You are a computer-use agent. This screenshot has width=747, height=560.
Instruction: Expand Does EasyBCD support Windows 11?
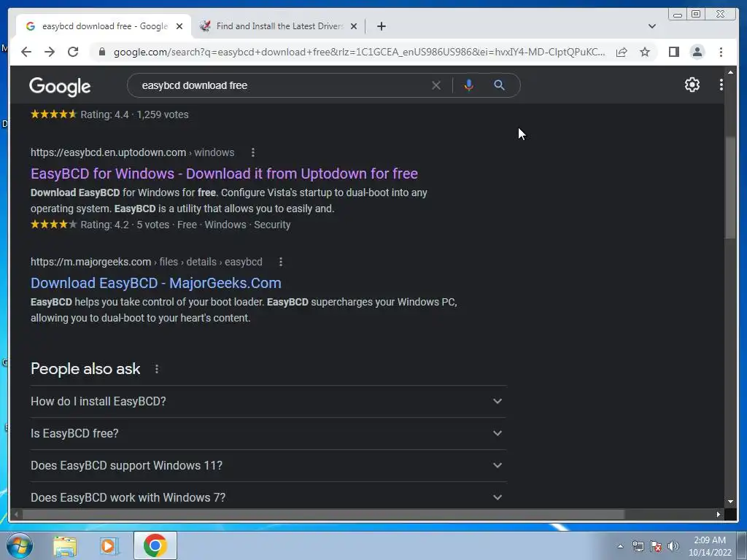pyautogui.click(x=268, y=465)
